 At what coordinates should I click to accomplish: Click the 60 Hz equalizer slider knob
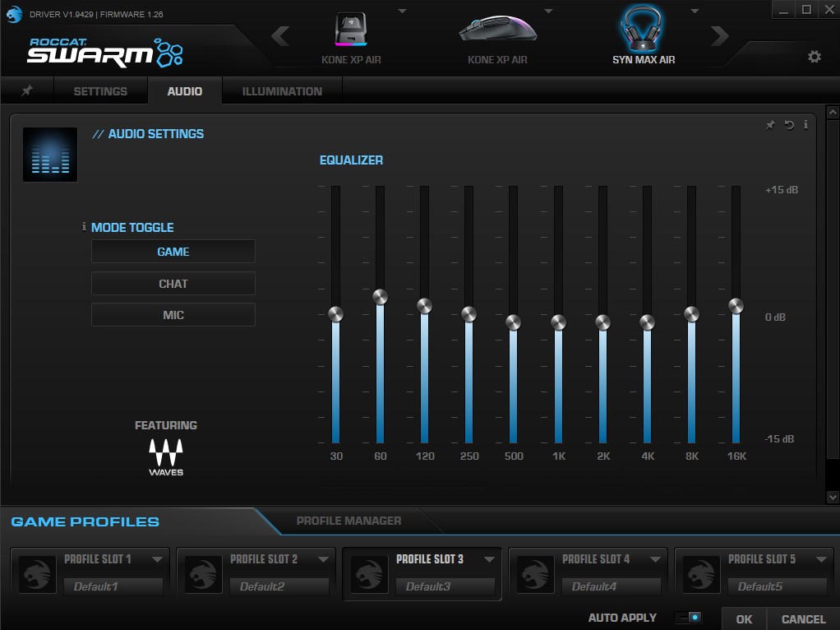click(x=381, y=297)
